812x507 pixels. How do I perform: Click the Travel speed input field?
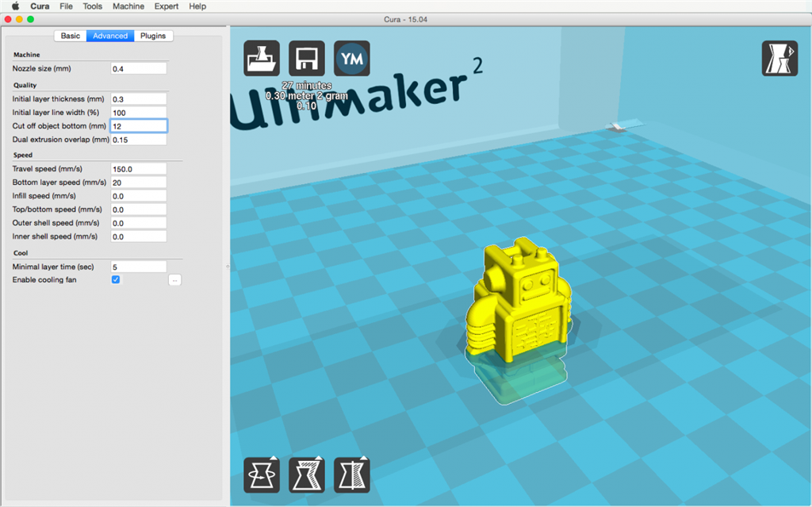tap(139, 169)
